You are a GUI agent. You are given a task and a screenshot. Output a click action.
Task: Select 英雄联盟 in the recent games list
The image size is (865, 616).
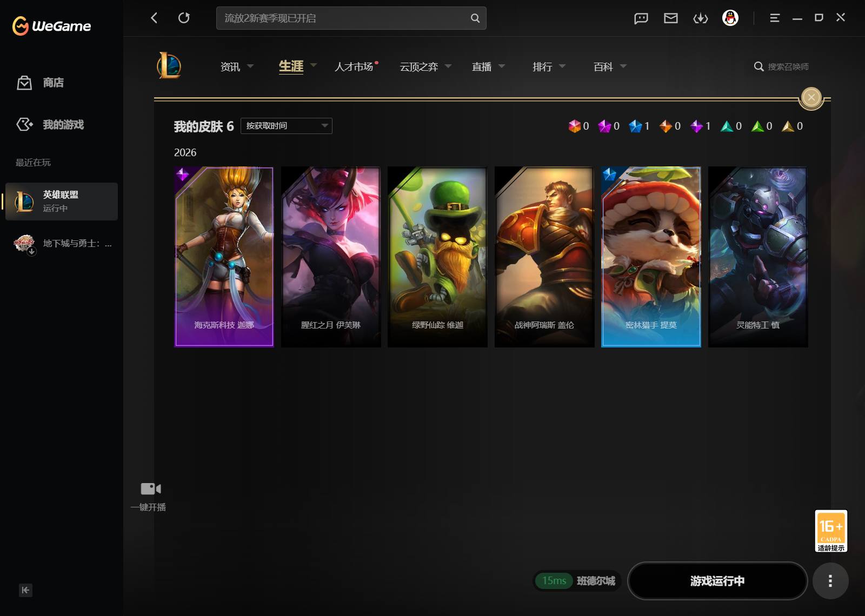pos(62,201)
